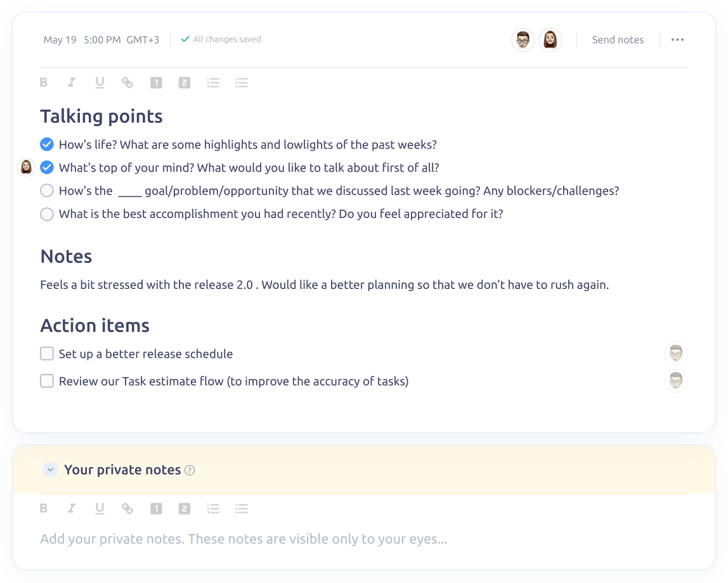728x583 pixels.
Task: Uncheck the "How's life?" talking point
Action: click(47, 144)
